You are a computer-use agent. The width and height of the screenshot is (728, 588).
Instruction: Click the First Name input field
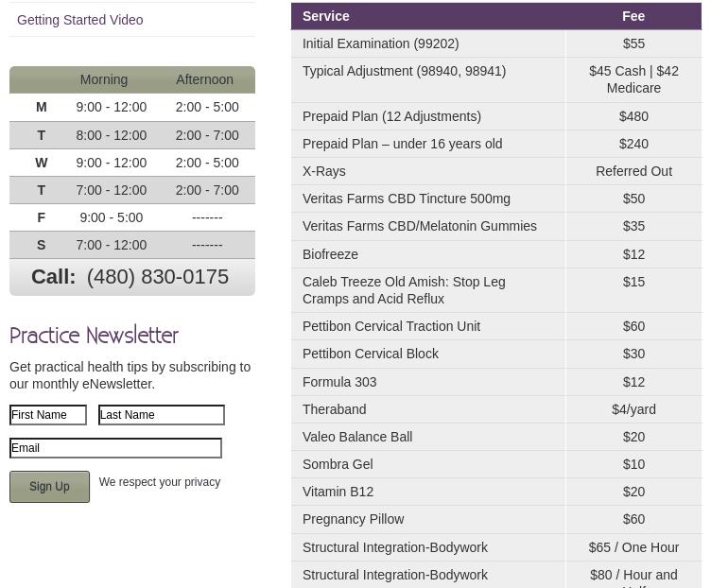tap(48, 415)
